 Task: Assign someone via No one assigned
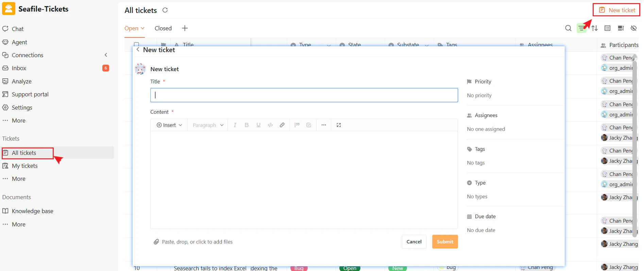pyautogui.click(x=486, y=129)
